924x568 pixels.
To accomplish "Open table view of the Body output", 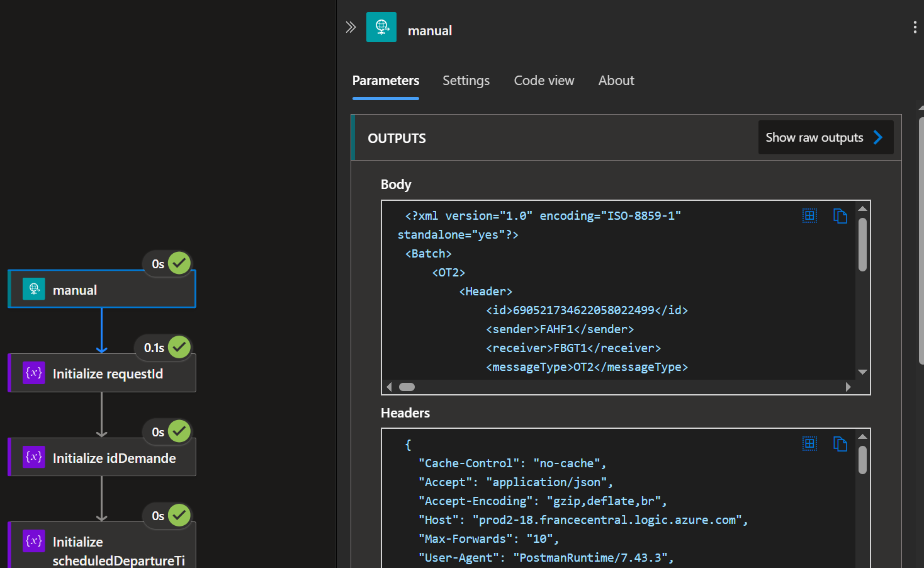I will (809, 215).
